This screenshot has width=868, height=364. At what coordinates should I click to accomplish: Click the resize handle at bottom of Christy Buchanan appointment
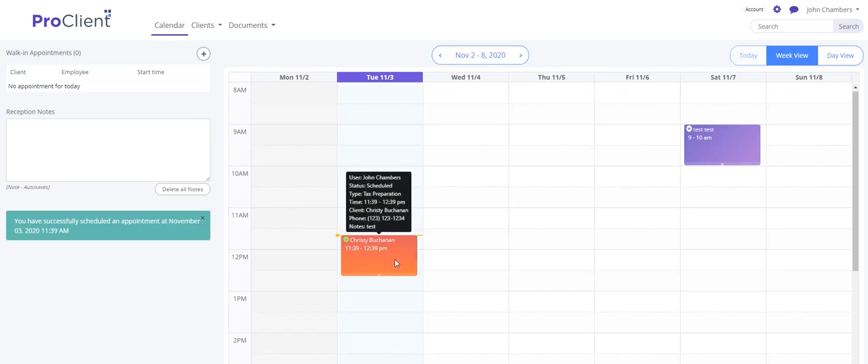tap(379, 275)
